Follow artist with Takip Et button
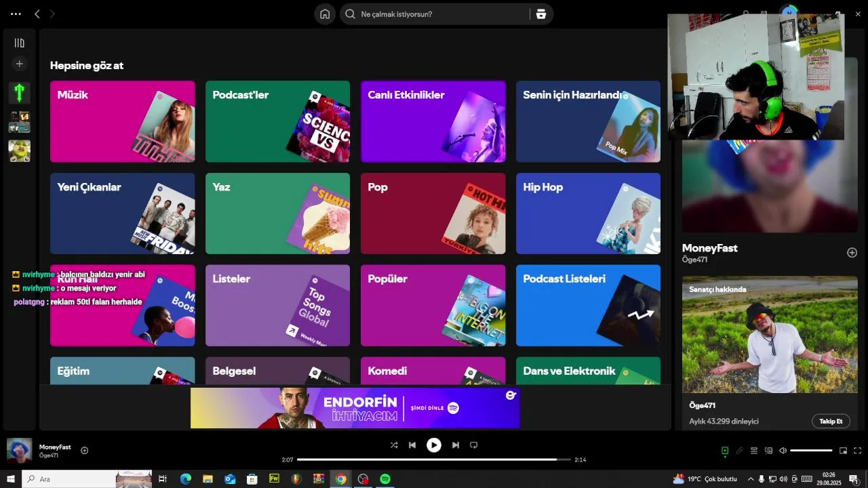Viewport: 868px width, 488px height. pos(831,421)
